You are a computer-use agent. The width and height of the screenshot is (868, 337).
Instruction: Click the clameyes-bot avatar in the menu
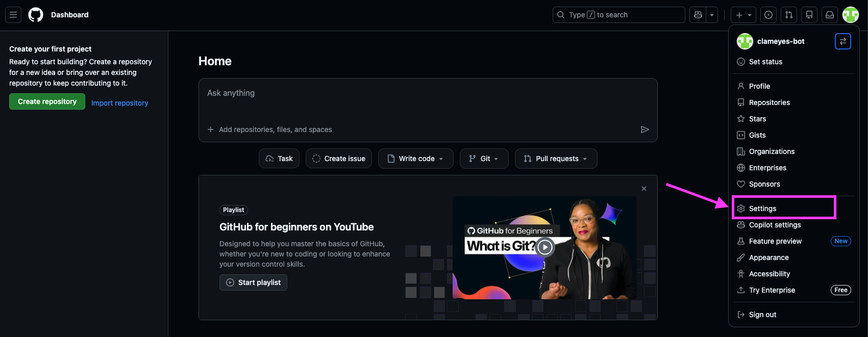[x=745, y=41]
